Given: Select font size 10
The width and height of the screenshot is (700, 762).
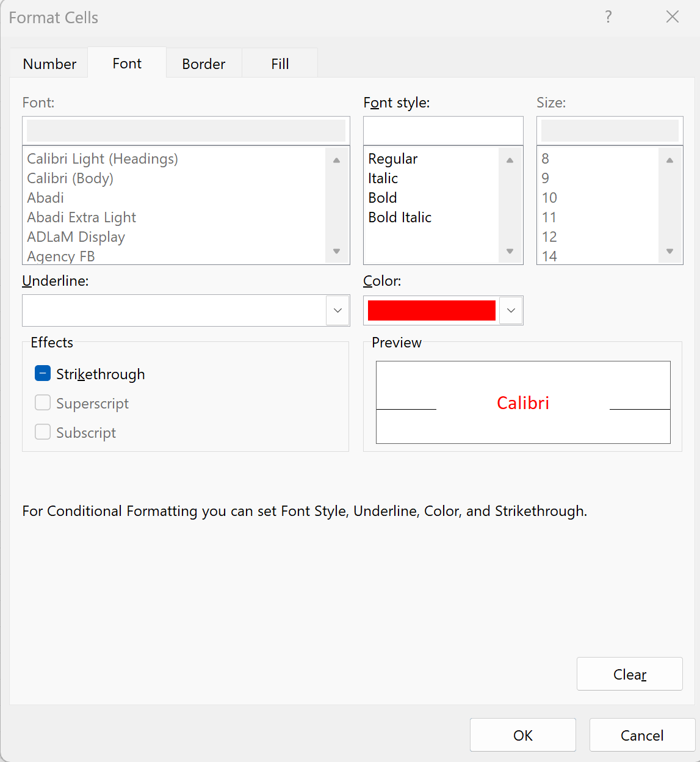Looking at the screenshot, I should [x=549, y=198].
